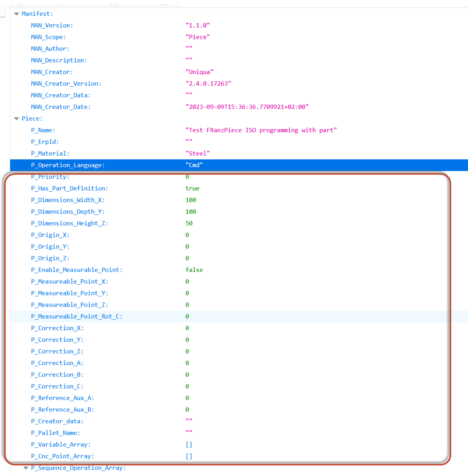This screenshot has width=468, height=476.
Task: Click the P_Dimensions_Height_Z value 50
Action: click(189, 224)
